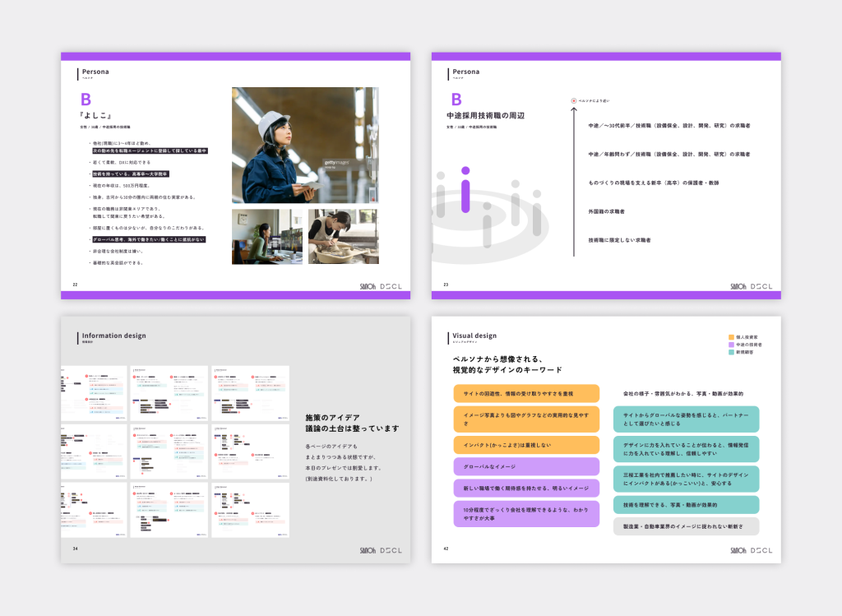
Task: Select the factory worker with helmet photo
Action: click(x=305, y=145)
